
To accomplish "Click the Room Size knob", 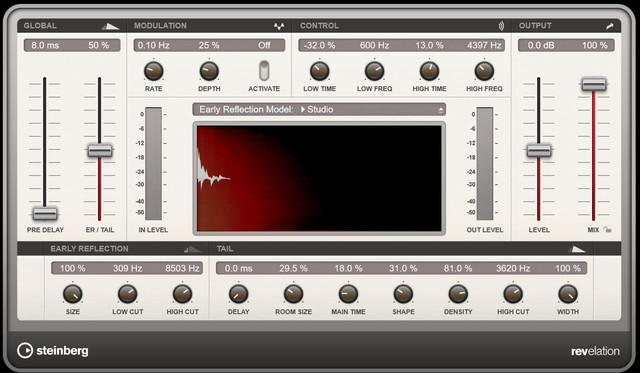I will pos(293,294).
